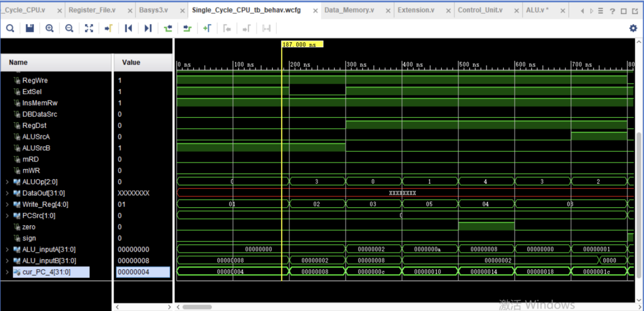The height and width of the screenshot is (311, 644).
Task: Open the tab list menu icon
Action: 600,11
